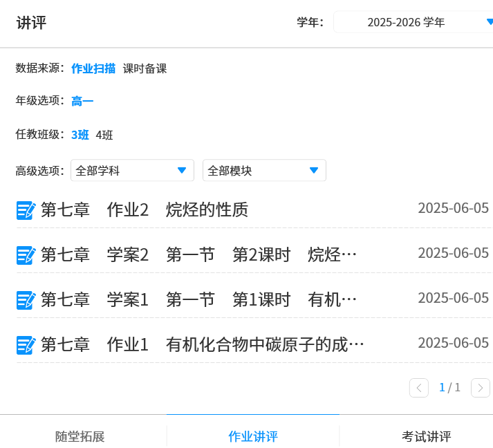Viewport: 493px width, 448px height.
Task: Click the 讲评 page title
Action: 31,23
